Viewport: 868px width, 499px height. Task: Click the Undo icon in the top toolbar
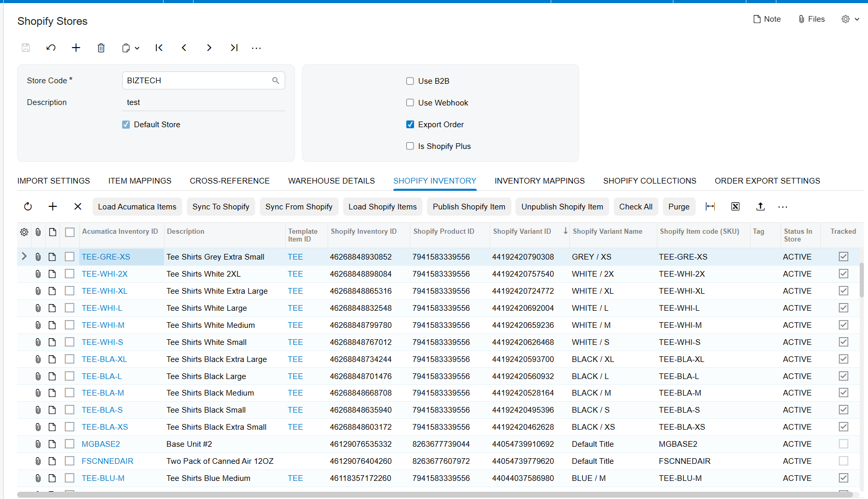pyautogui.click(x=51, y=48)
